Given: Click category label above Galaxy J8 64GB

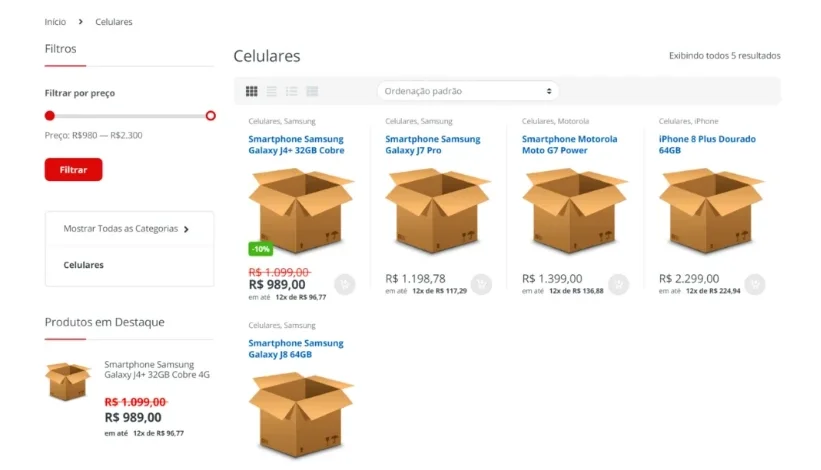Looking at the screenshot, I should pyautogui.click(x=282, y=325).
